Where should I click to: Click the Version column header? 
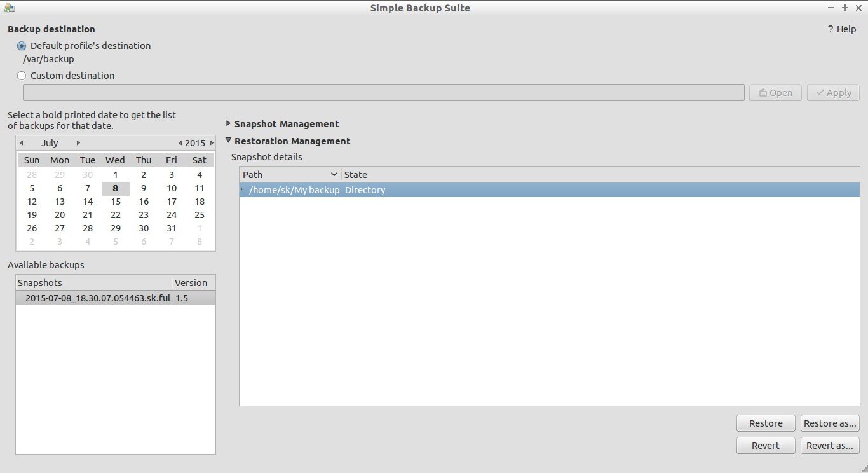tap(194, 283)
